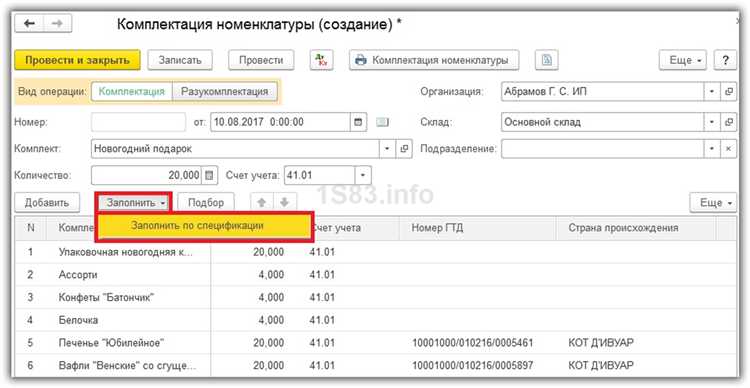
Task: Click the comment icon next to date
Action: [382, 122]
